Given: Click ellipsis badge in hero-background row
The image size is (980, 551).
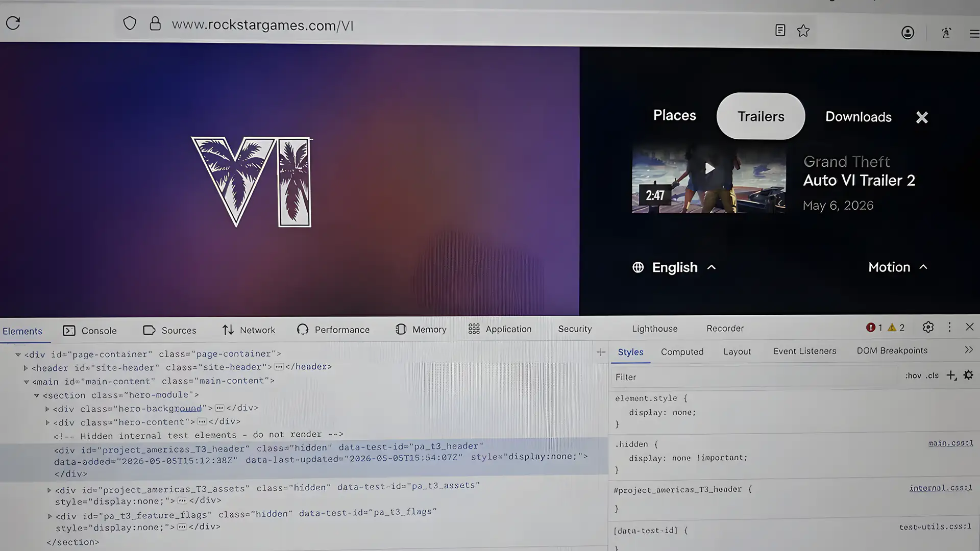Looking at the screenshot, I should pyautogui.click(x=219, y=408).
